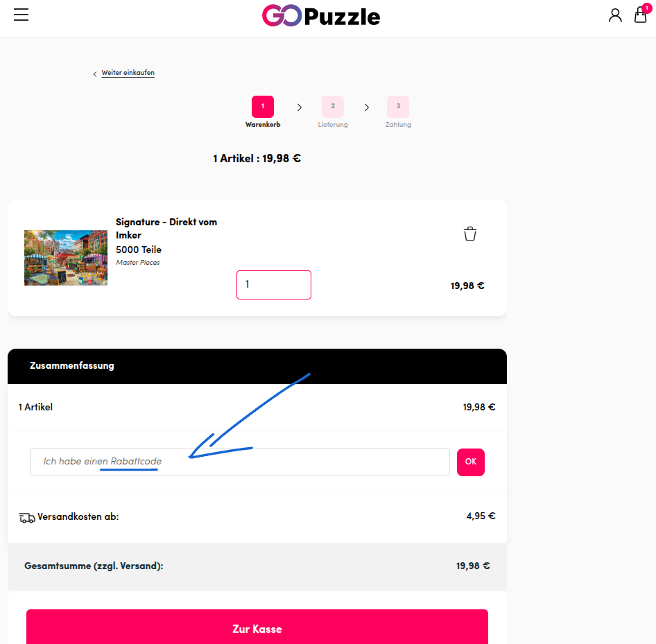The height and width of the screenshot is (644, 656).
Task: Click the shipping truck icon
Action: [26, 516]
